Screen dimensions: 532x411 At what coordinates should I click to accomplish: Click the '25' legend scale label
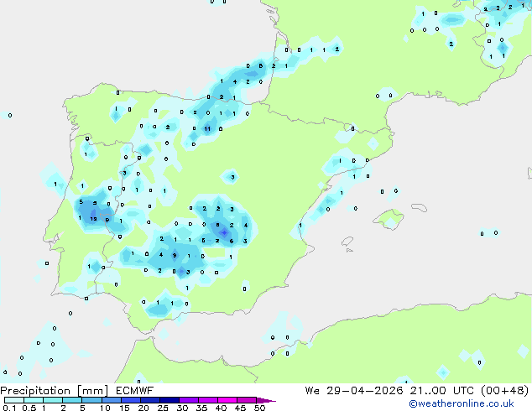click(x=163, y=408)
